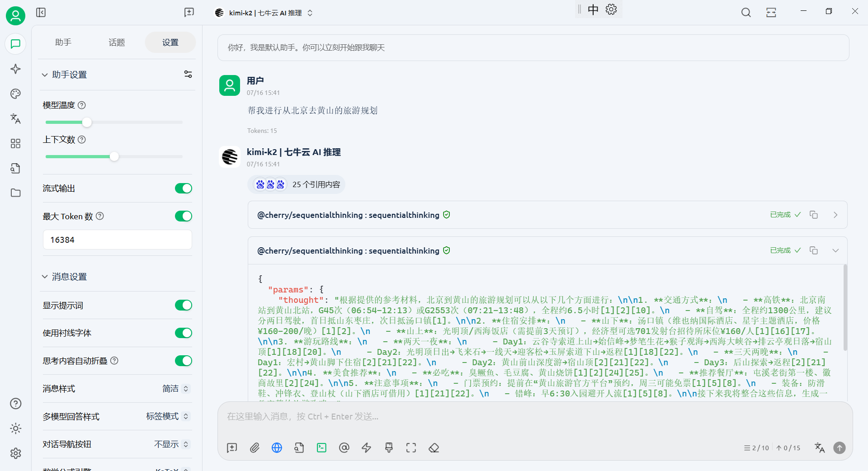Mention a model with the @ icon
The image size is (868, 471).
click(x=344, y=448)
